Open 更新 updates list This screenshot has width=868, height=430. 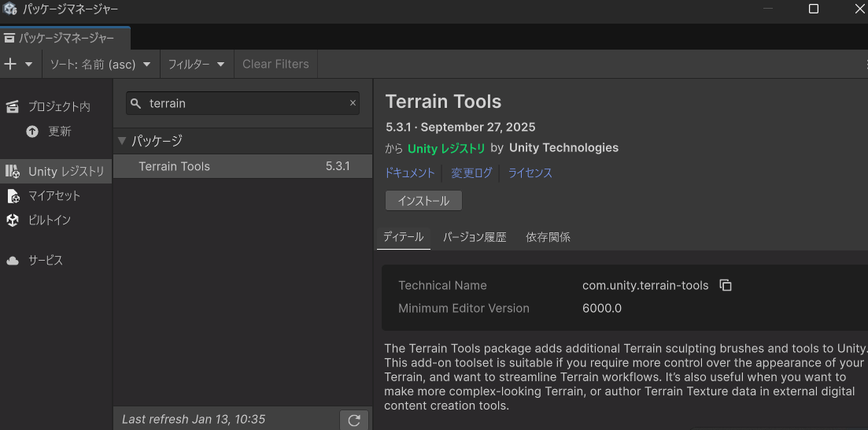(x=59, y=132)
